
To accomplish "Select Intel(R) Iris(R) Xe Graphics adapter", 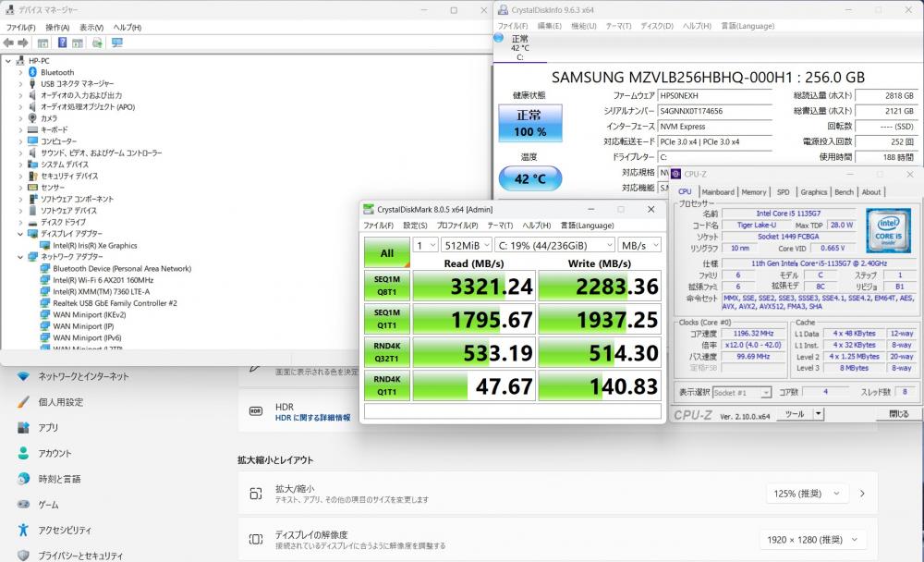I will pyautogui.click(x=94, y=245).
